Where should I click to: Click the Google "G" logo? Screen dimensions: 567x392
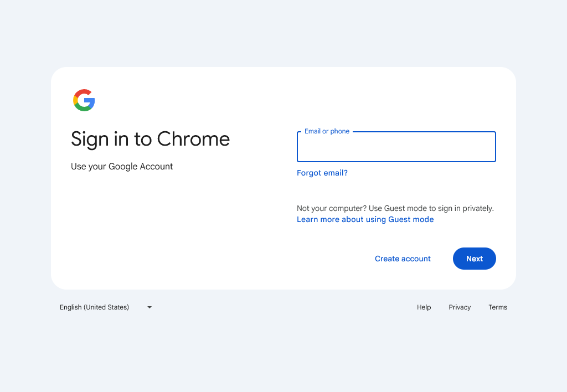84,100
